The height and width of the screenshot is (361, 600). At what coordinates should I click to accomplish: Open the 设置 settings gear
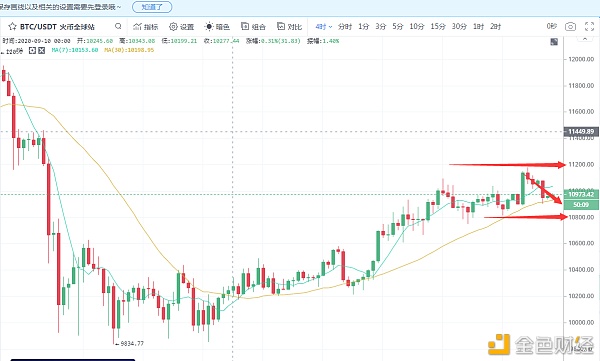[181, 26]
